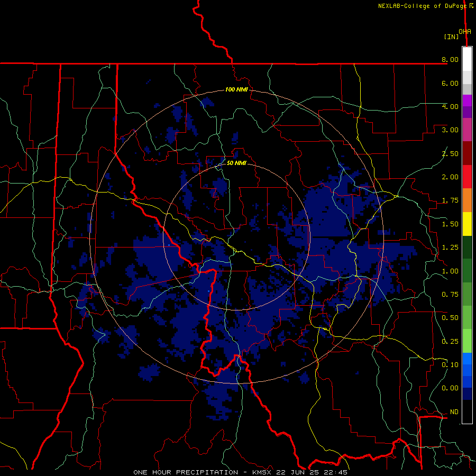The height and width of the screenshot is (476, 476).
Task: Select the dark red maroon color scale swatch
Action: pos(467,153)
